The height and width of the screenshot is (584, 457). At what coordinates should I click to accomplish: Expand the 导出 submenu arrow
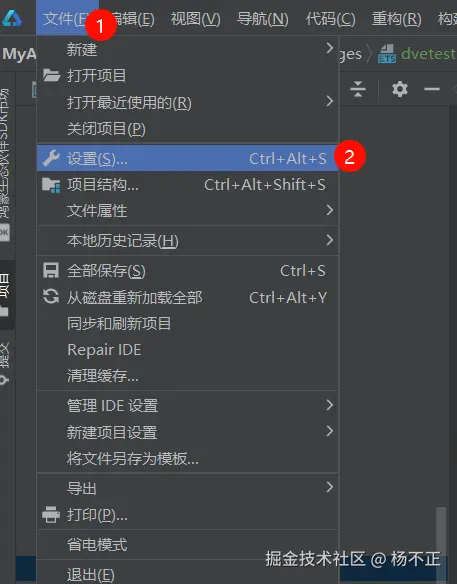(329, 486)
